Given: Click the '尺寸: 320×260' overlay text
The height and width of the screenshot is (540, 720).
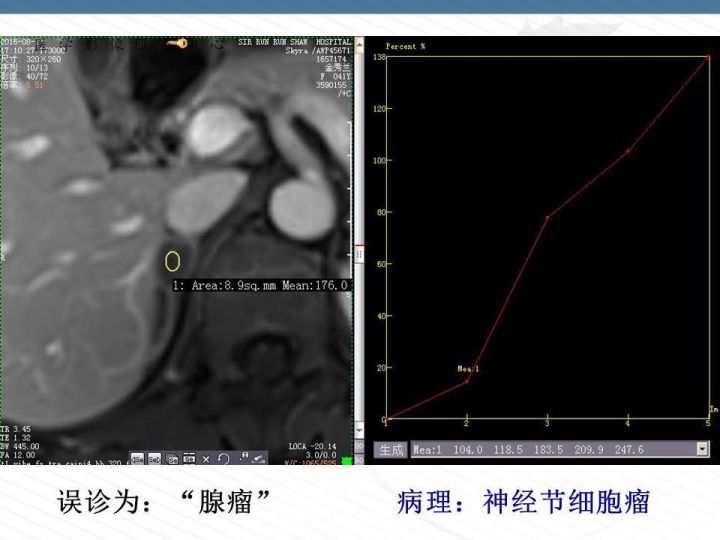Looking at the screenshot, I should (x=31, y=59).
